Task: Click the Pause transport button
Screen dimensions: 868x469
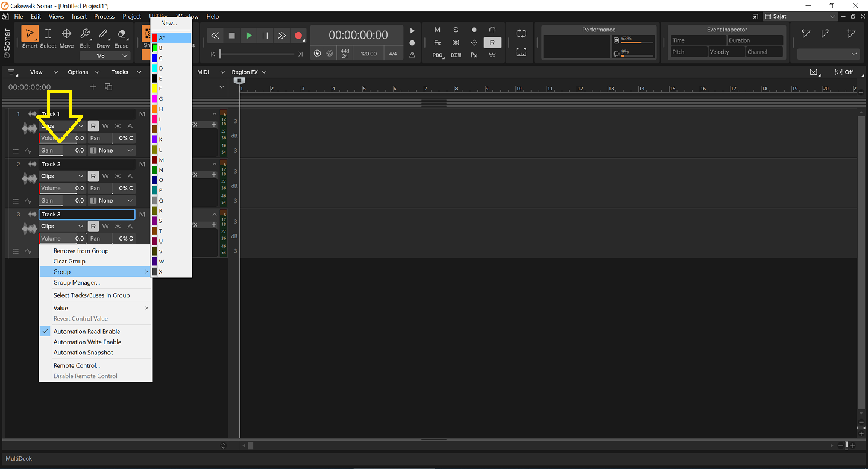Action: pyautogui.click(x=265, y=36)
